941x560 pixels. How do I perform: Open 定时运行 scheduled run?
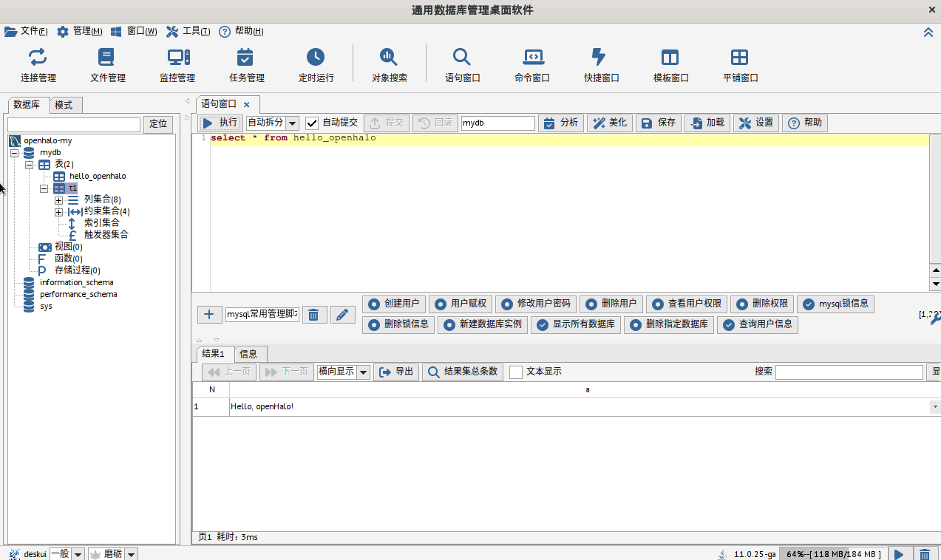(316, 65)
